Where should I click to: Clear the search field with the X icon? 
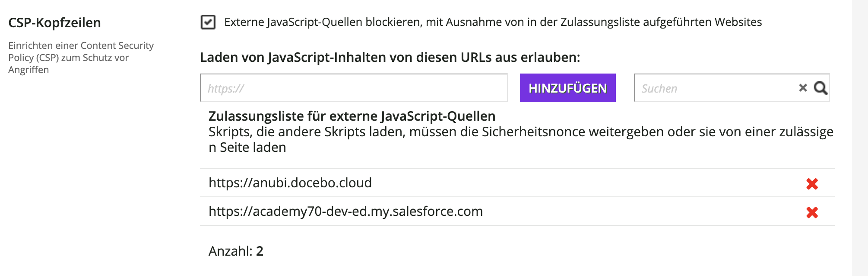803,88
